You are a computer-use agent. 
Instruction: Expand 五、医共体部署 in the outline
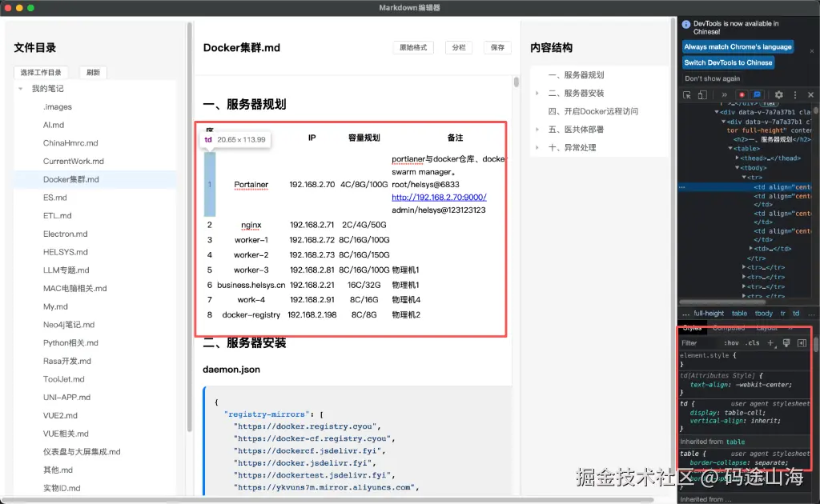coord(537,130)
